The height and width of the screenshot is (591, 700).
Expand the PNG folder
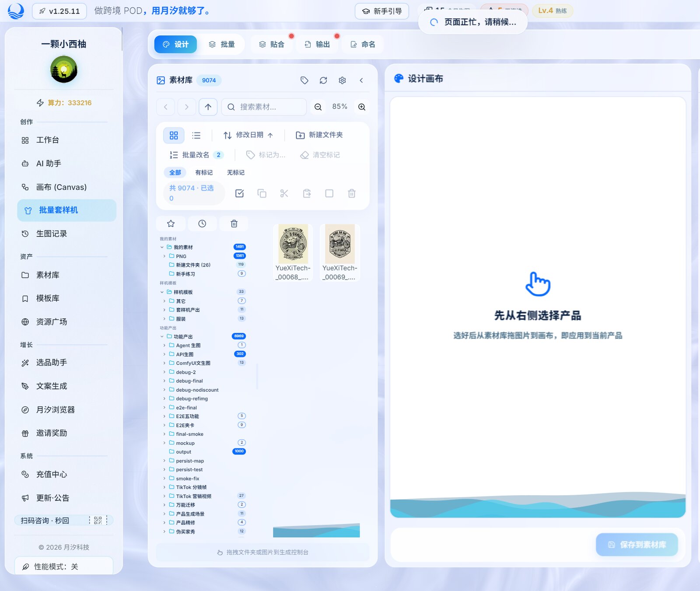(164, 256)
